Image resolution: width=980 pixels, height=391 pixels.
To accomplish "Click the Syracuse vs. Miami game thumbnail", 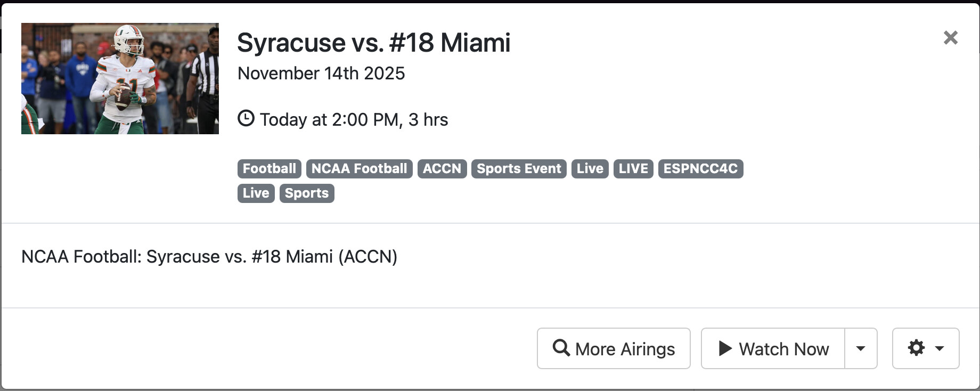I will [120, 78].
